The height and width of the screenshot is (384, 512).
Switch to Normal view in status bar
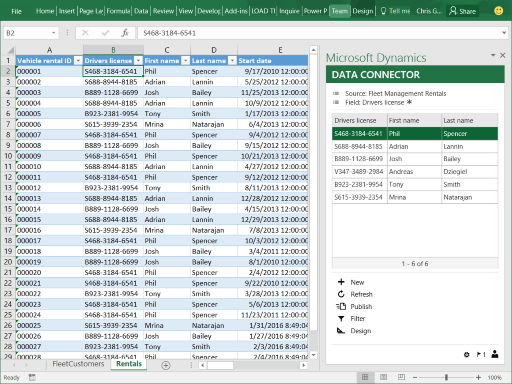(x=365, y=377)
